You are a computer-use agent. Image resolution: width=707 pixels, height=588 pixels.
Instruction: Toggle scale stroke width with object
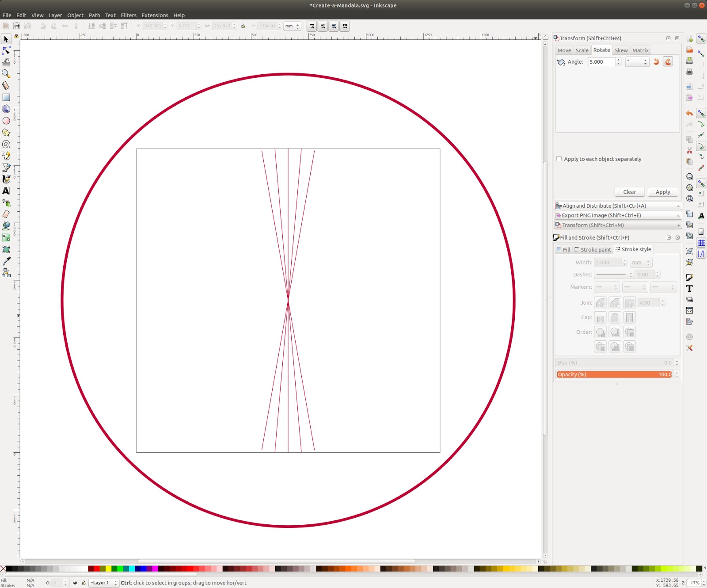point(312,26)
